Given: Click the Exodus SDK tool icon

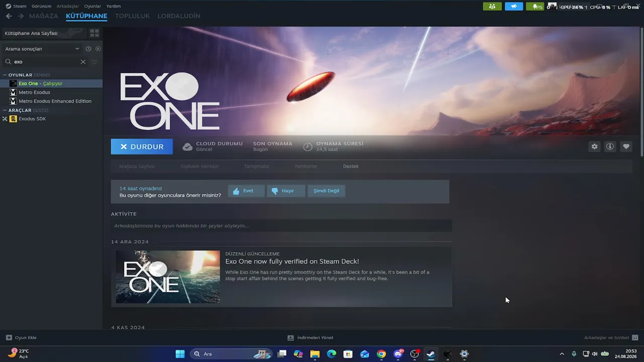Looking at the screenshot, I should coord(13,119).
